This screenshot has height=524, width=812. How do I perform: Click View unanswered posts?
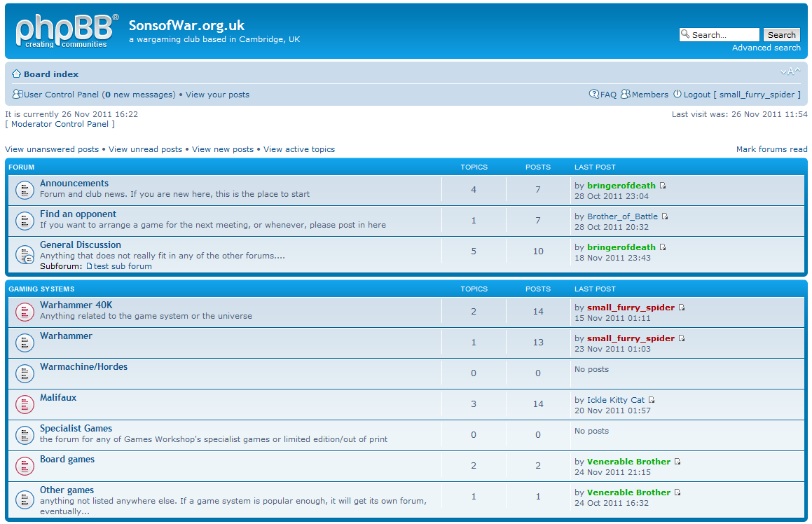[x=52, y=149]
